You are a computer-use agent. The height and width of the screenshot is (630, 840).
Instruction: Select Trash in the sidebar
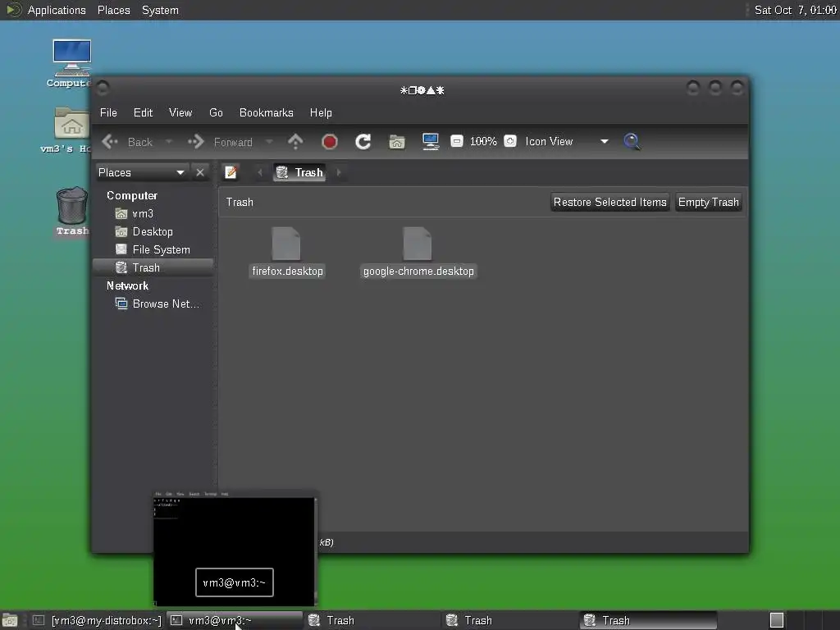(153, 267)
